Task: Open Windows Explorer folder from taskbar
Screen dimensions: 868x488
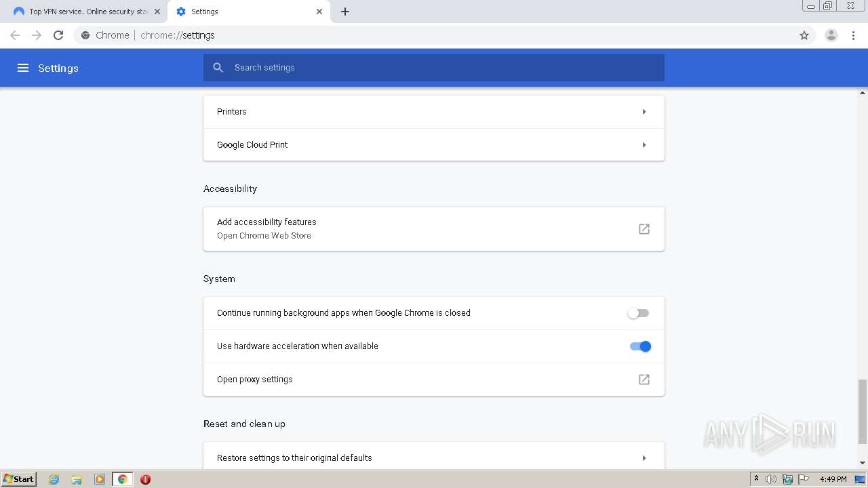Action: pos(77,479)
